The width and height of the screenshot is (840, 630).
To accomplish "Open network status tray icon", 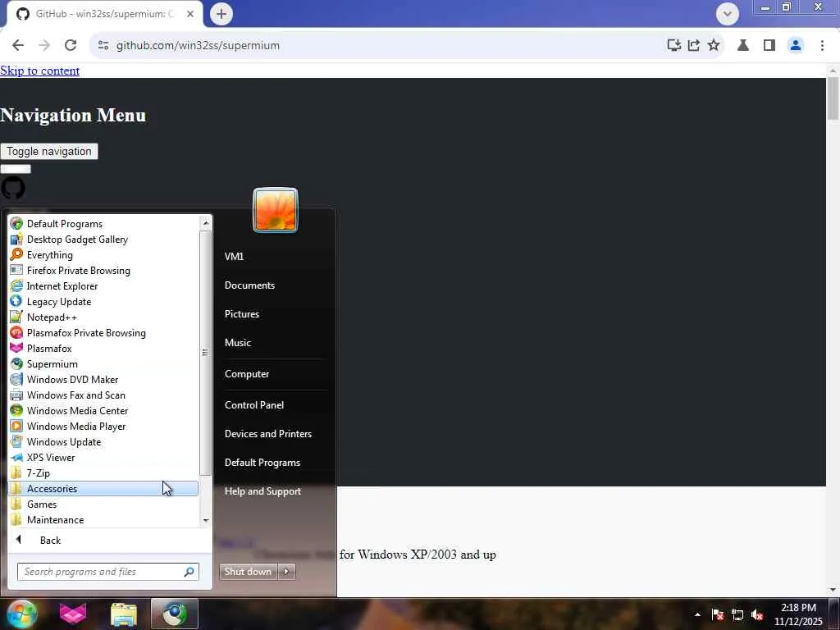I will click(737, 614).
